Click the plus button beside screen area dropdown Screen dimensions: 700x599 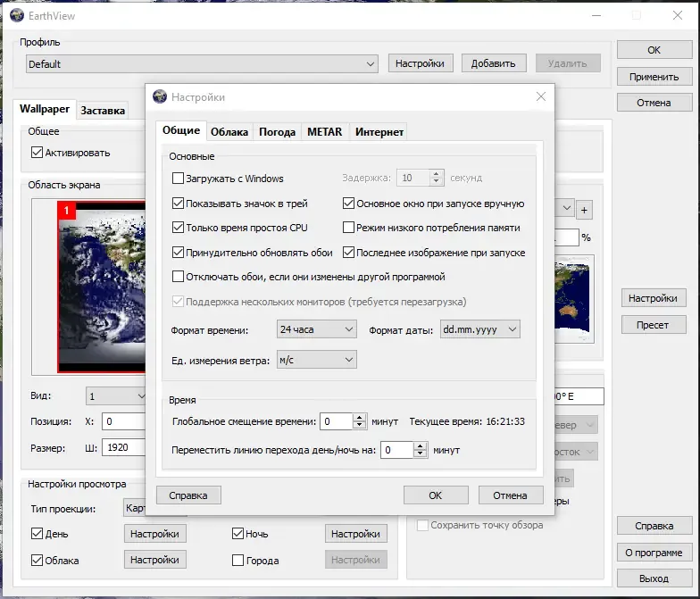(584, 211)
